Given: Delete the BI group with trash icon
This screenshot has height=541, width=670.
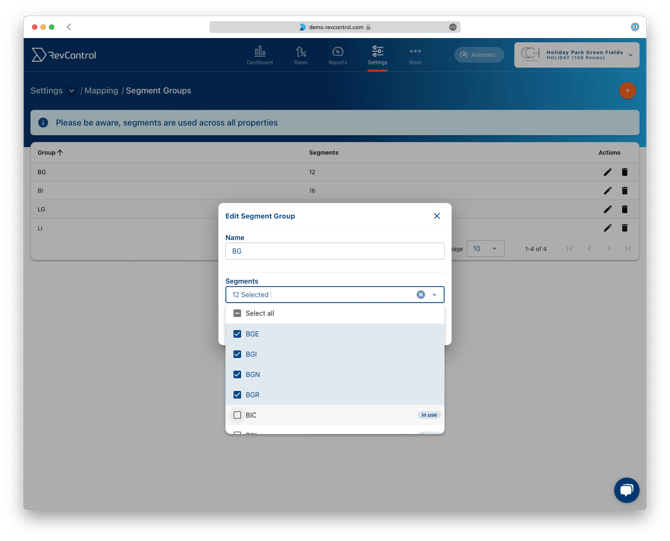Looking at the screenshot, I should tap(624, 191).
